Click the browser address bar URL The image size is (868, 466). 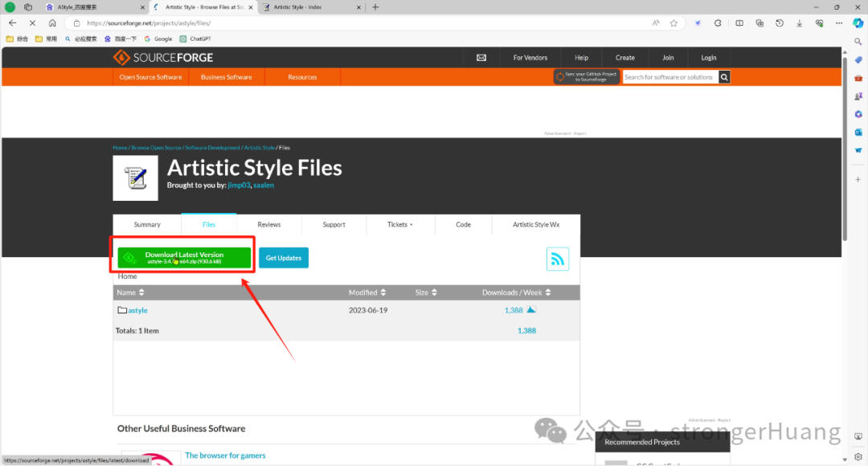149,23
